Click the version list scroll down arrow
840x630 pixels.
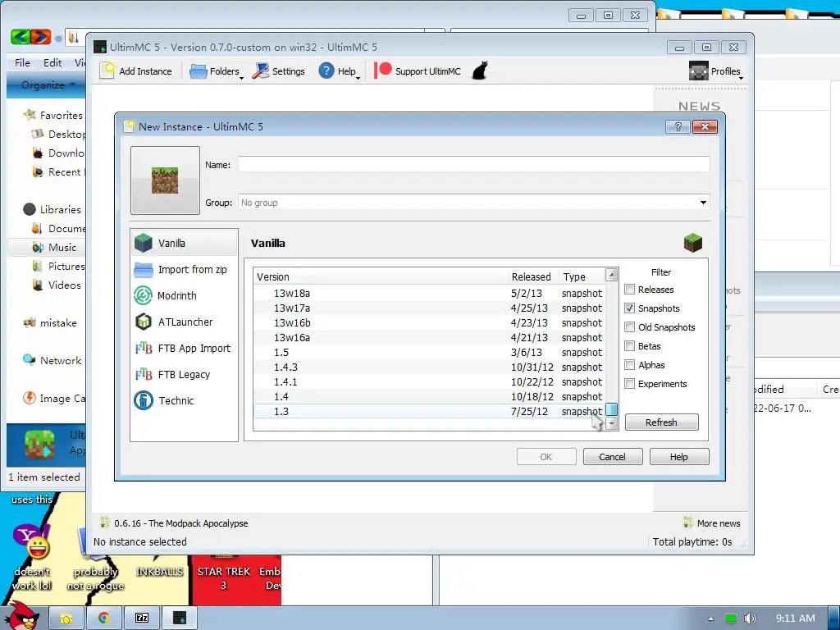[611, 423]
